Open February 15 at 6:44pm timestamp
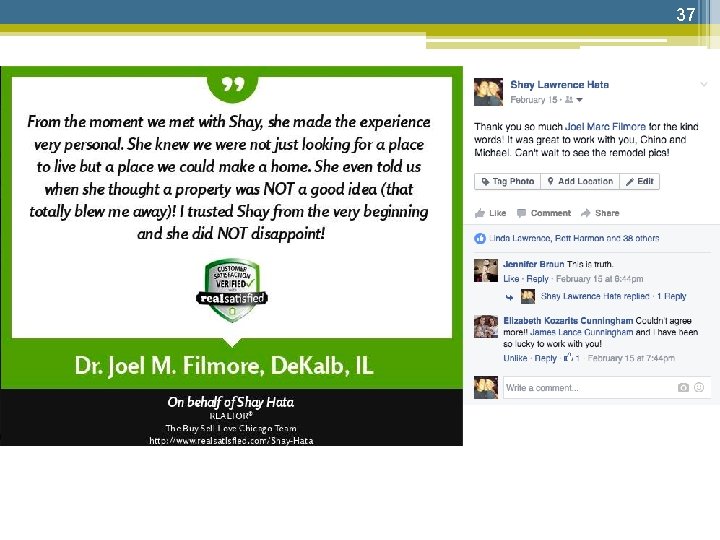Screen dimensions: 720x540 pyautogui.click(x=599, y=279)
